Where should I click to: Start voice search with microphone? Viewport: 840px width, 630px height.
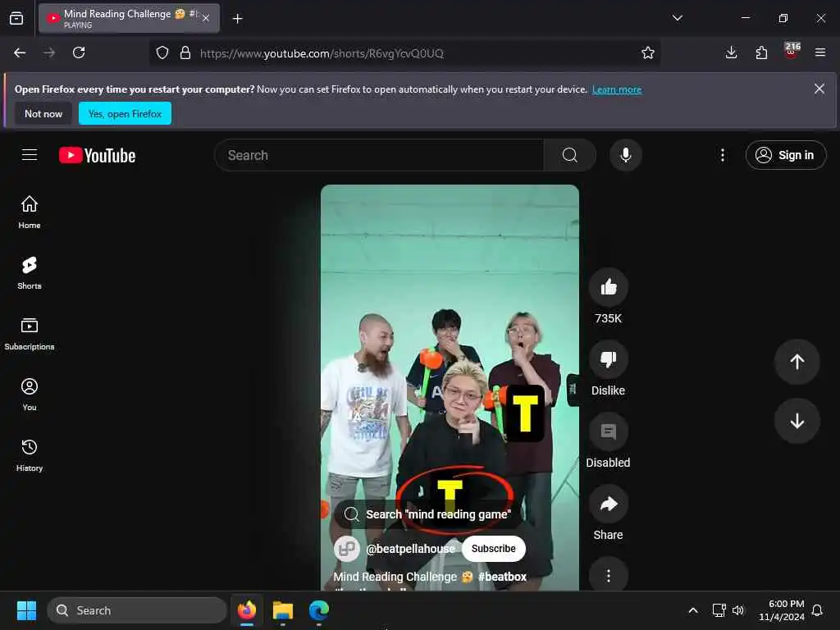[625, 155]
